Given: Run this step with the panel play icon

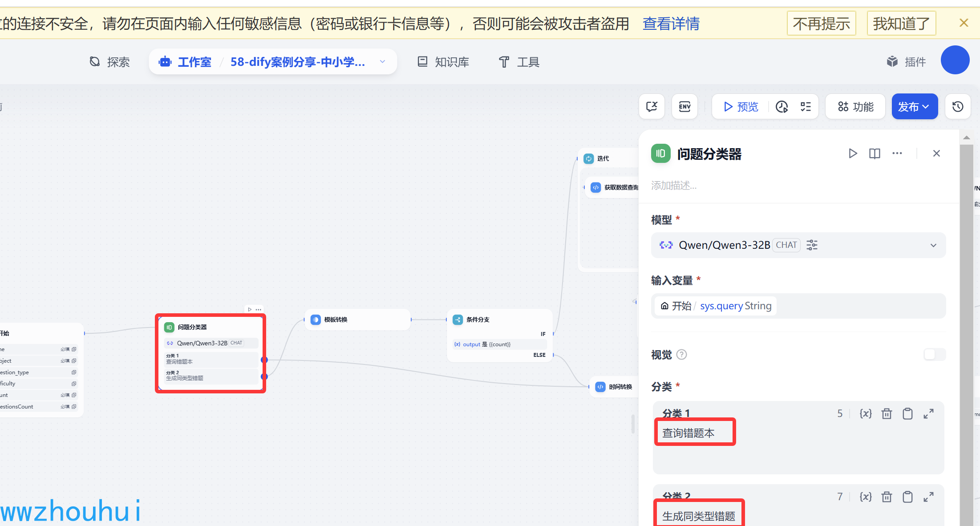Looking at the screenshot, I should click(853, 154).
